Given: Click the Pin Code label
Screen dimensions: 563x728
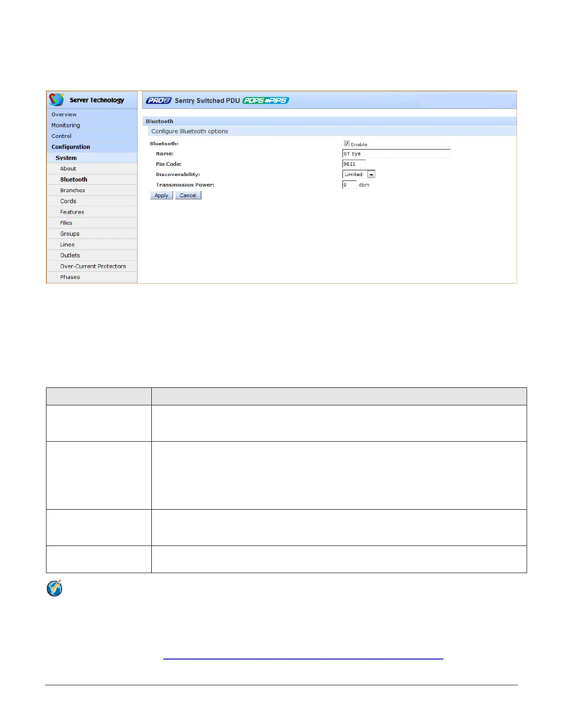Looking at the screenshot, I should 169,164.
